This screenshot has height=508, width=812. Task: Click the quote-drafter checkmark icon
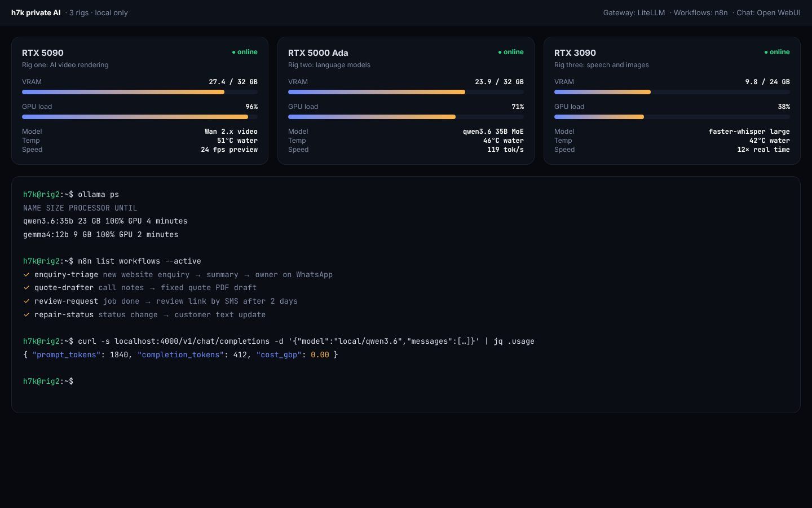coord(26,288)
